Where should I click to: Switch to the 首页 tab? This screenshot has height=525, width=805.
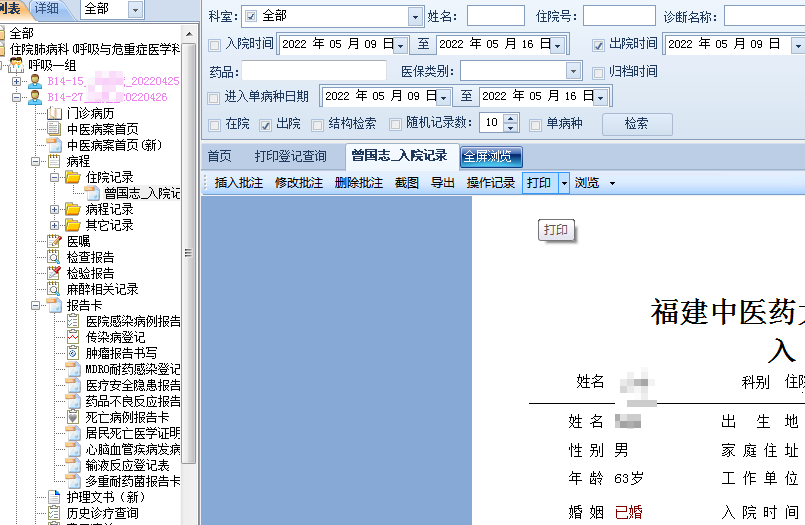click(x=220, y=156)
